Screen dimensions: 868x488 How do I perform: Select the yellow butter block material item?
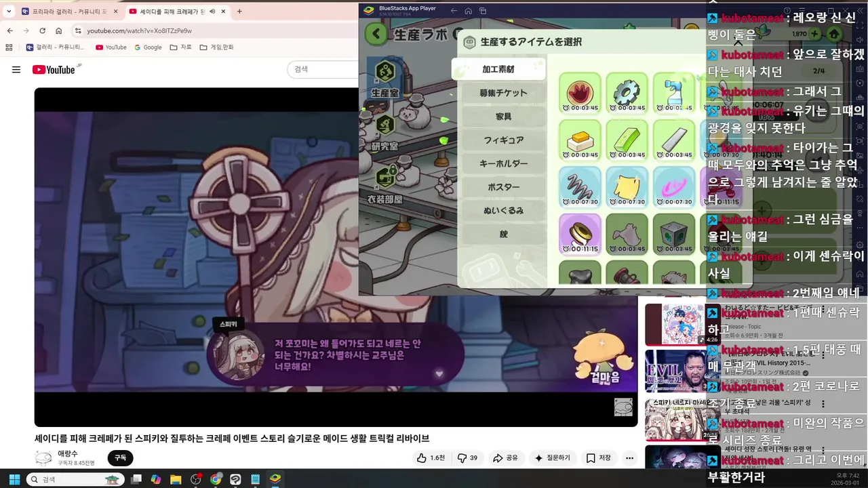(580, 140)
